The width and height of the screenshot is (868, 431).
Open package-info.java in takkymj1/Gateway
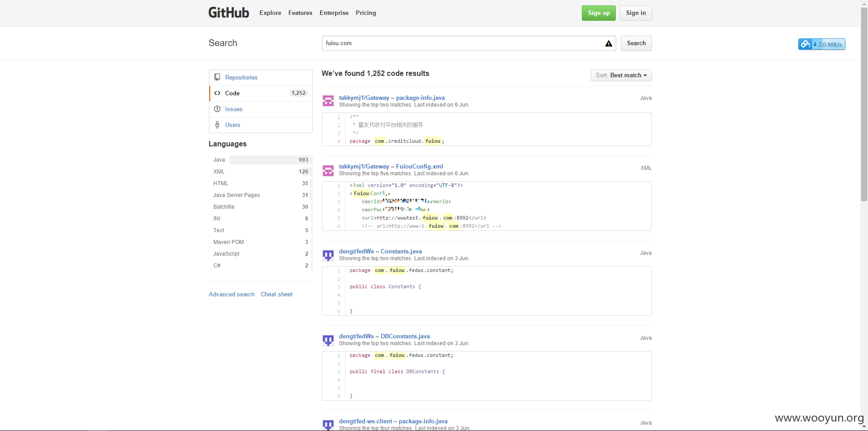tap(420, 98)
